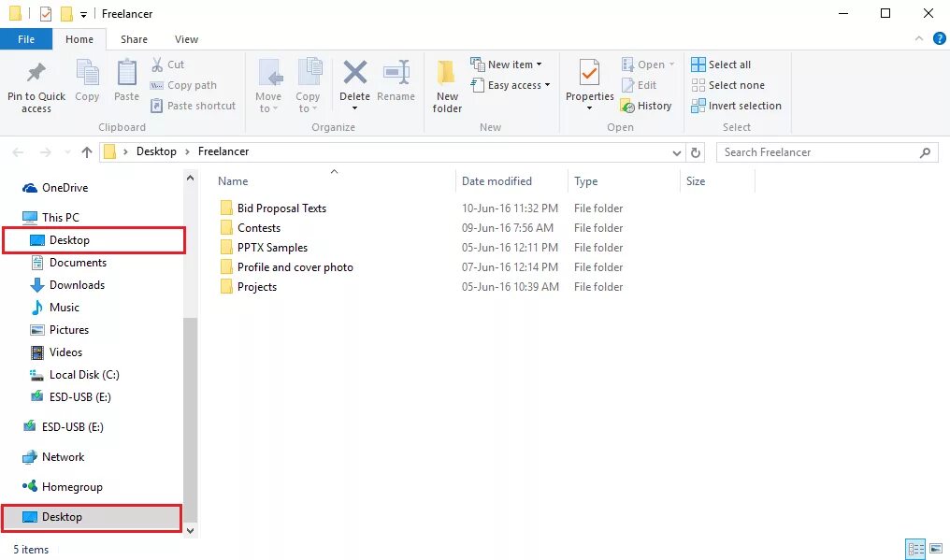Viewport: 950px width, 560px height.
Task: Click Pin to Quick access icon
Action: coord(36,72)
